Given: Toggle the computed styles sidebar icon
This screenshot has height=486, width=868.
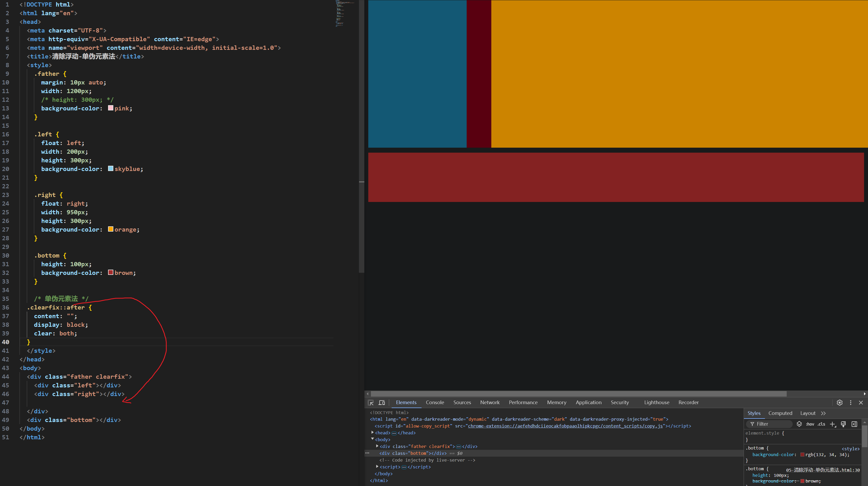Looking at the screenshot, I should (854, 424).
